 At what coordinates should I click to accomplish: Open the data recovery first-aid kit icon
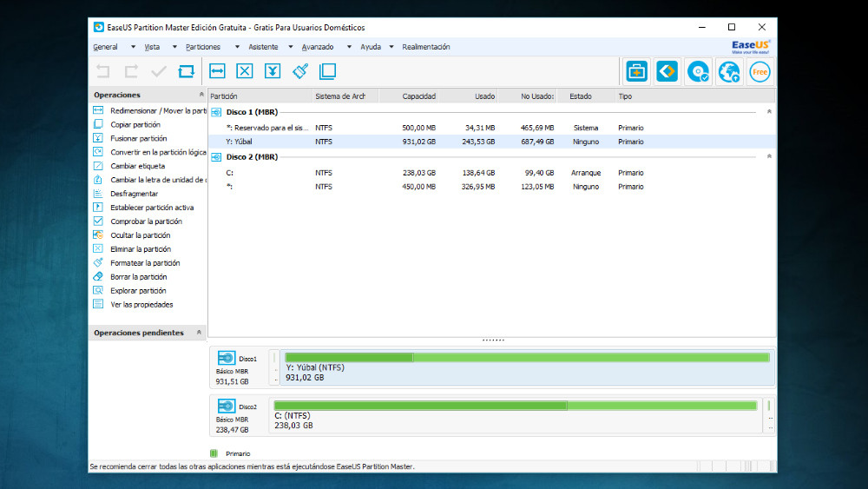636,71
